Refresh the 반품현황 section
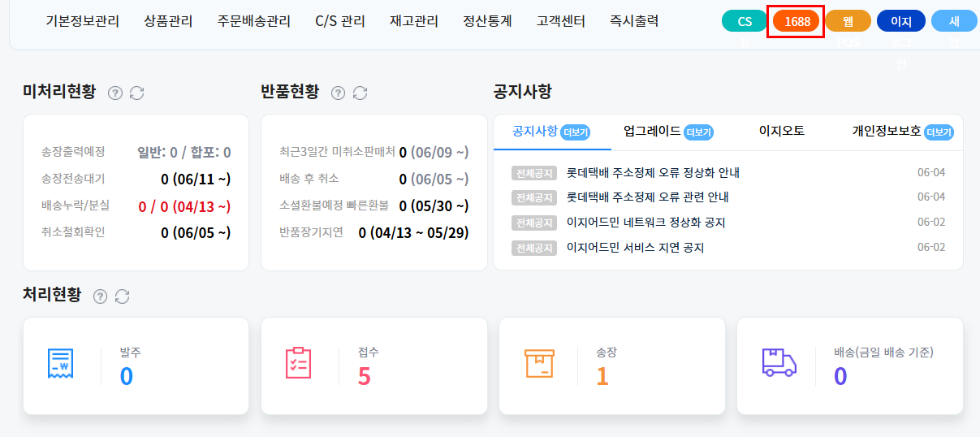The height and width of the screenshot is (437, 980). tap(360, 93)
